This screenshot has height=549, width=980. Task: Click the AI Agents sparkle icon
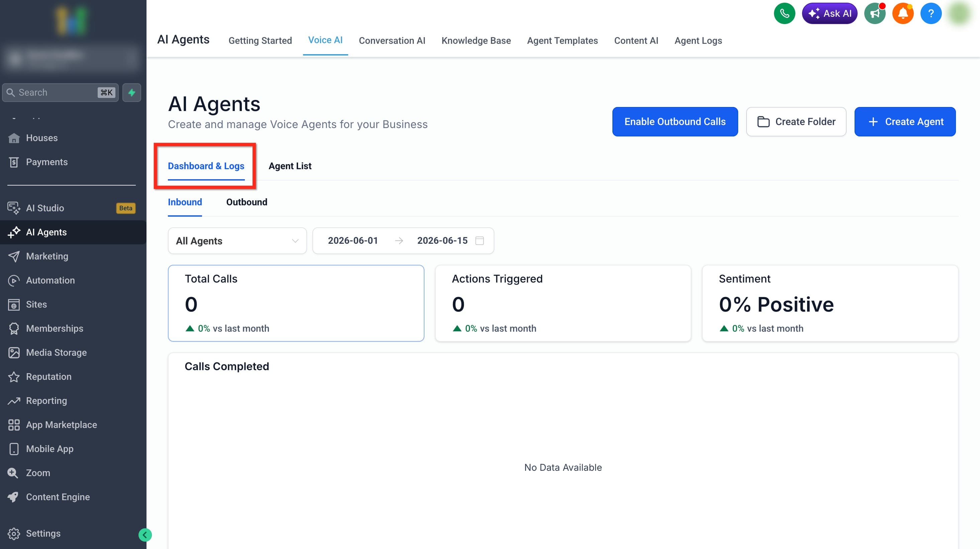(14, 232)
